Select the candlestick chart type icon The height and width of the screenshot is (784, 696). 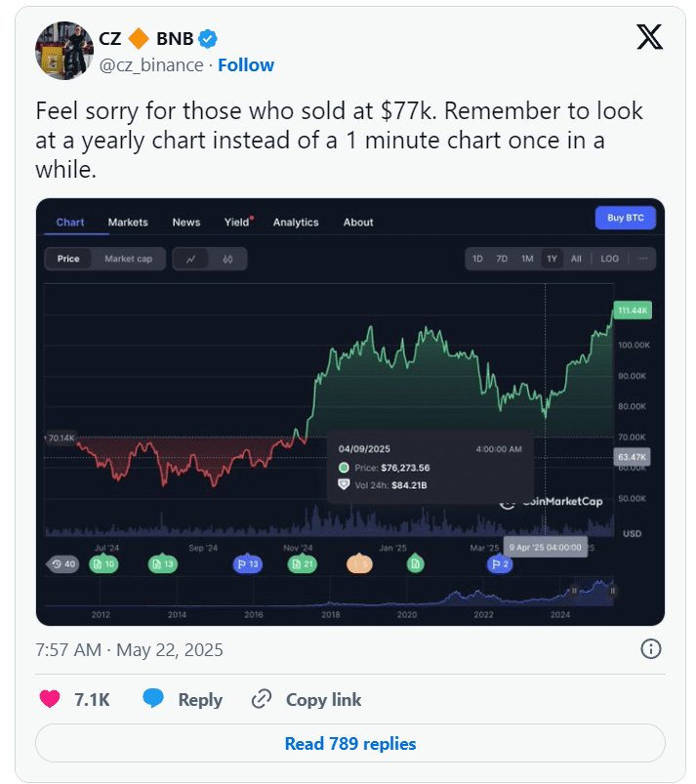tap(227, 259)
